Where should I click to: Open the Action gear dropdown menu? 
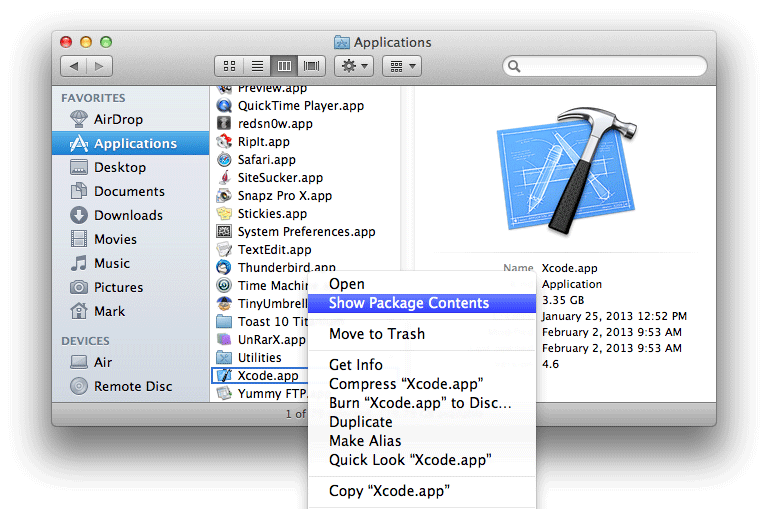353,66
